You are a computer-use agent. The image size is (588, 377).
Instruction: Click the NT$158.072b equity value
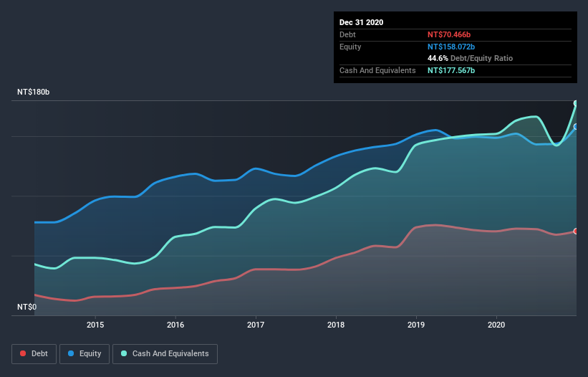pyautogui.click(x=451, y=47)
